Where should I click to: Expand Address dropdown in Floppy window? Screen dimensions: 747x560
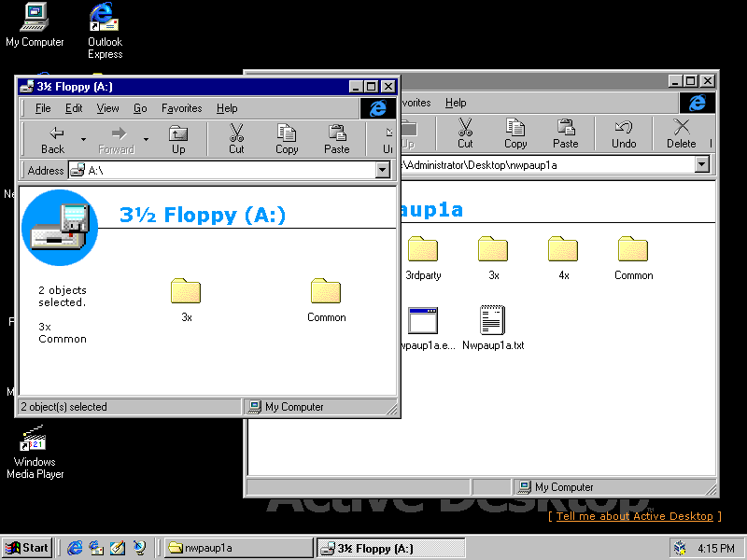pyautogui.click(x=383, y=170)
